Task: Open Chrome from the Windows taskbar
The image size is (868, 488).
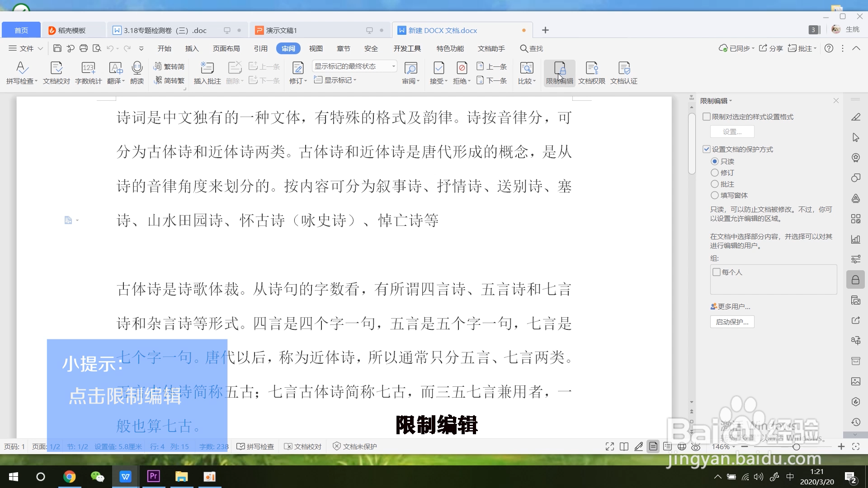Action: (69, 477)
